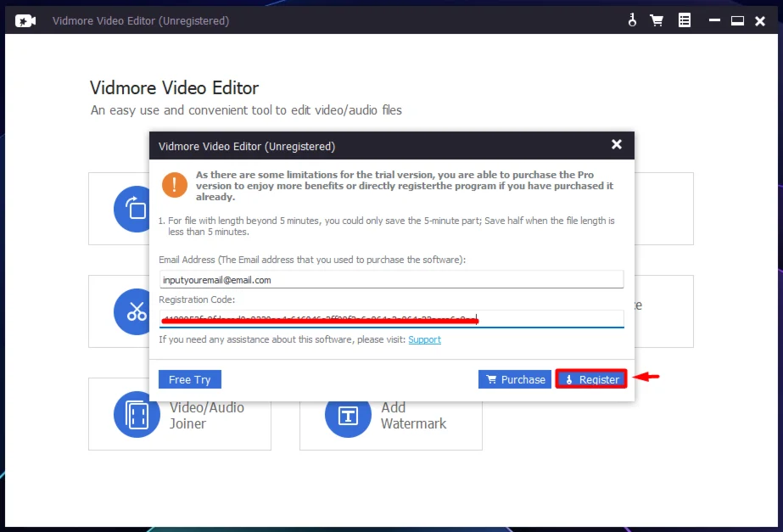Click the shopping cart icon in title bar

tap(657, 20)
